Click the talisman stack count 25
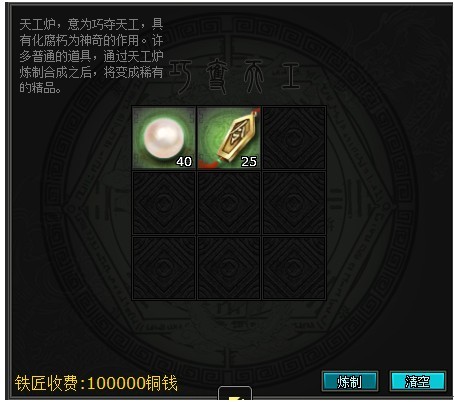 click(249, 162)
